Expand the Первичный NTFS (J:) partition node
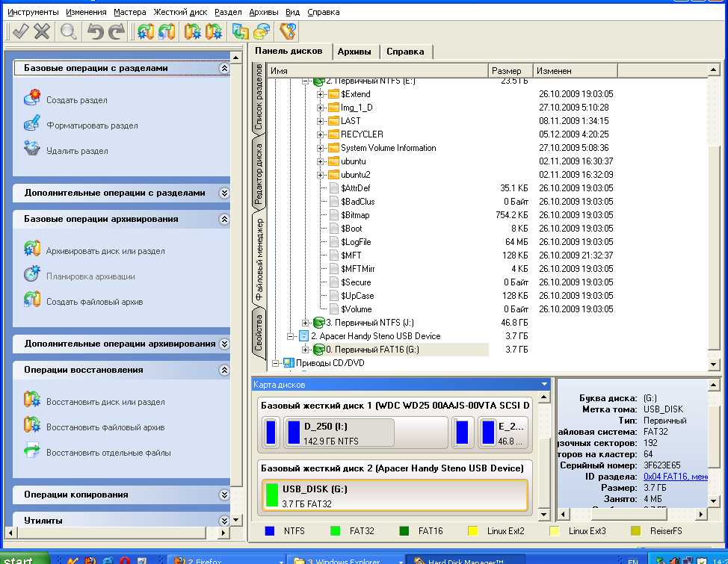The width and height of the screenshot is (728, 564). 306,323
